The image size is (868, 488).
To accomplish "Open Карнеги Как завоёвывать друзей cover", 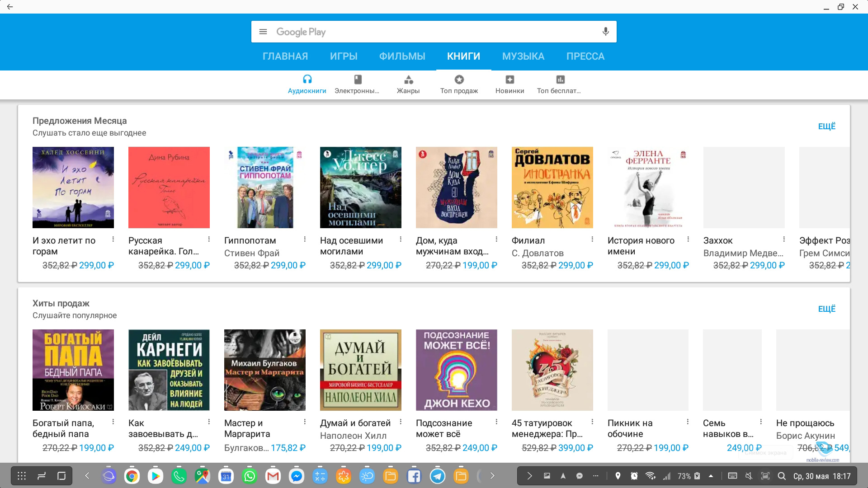I will 169,370.
